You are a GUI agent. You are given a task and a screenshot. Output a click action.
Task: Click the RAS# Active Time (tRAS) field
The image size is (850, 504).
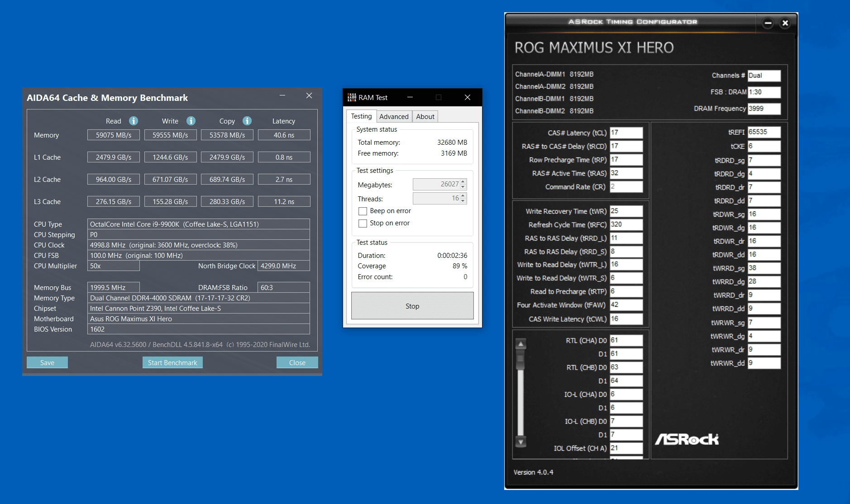click(626, 173)
